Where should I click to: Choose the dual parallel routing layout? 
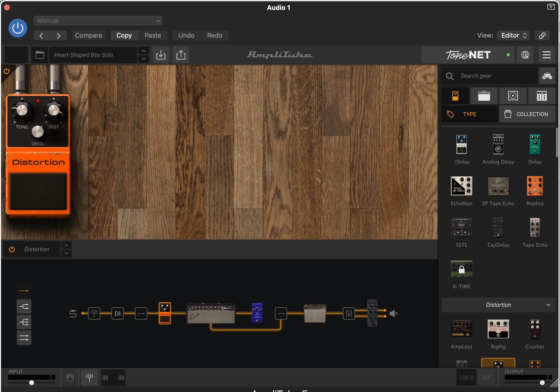[24, 338]
